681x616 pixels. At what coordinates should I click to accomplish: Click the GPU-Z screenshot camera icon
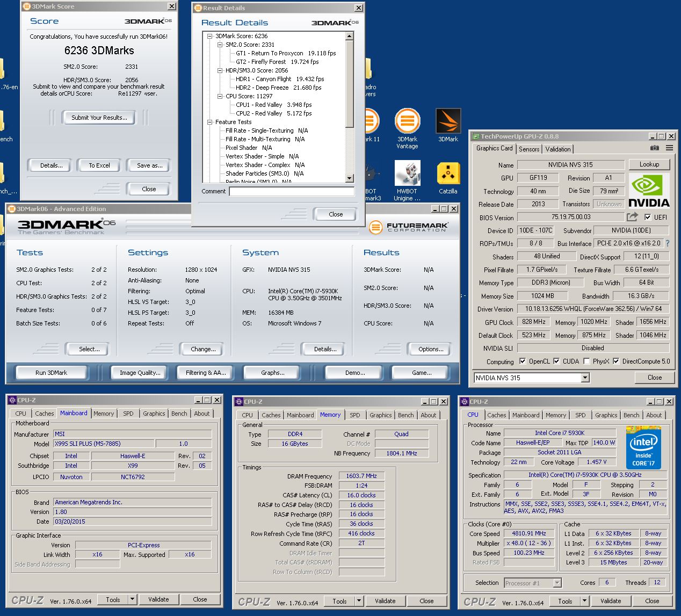click(655, 148)
